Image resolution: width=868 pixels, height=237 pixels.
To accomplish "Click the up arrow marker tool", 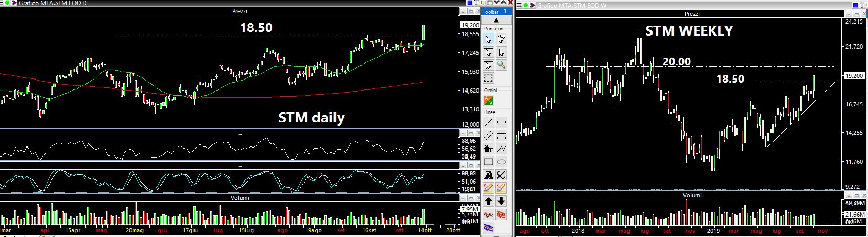I will (x=489, y=201).
